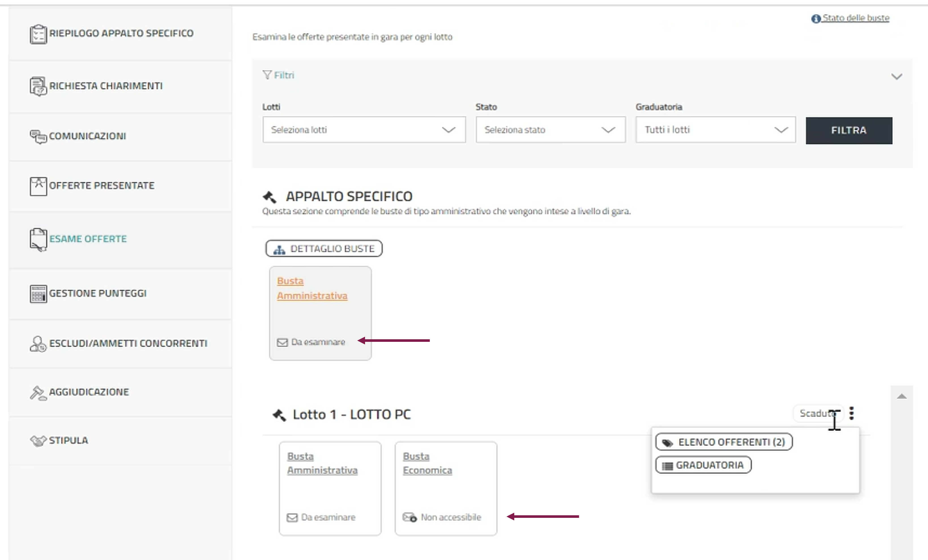Open the Seleziona stato dropdown

550,130
